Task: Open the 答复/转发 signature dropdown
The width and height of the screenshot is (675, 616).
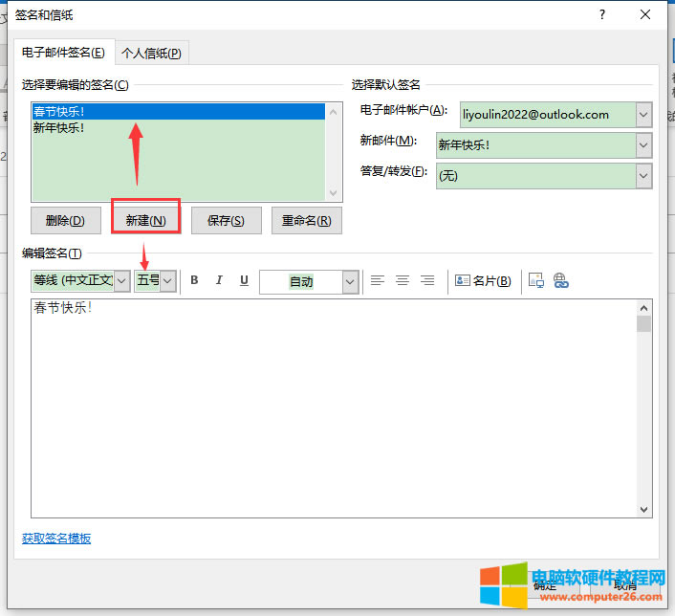Action: click(x=643, y=176)
